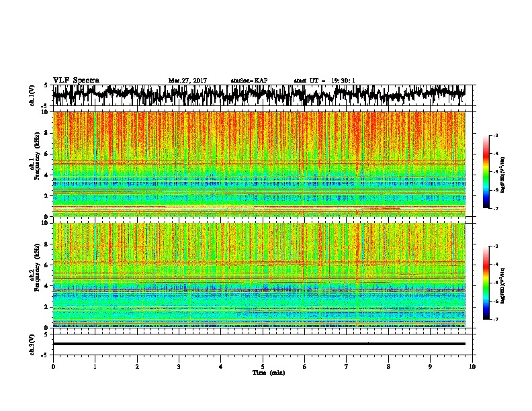The image size is (532, 411).
Task: Click the time axis tick label "9"
Action: (x=430, y=367)
